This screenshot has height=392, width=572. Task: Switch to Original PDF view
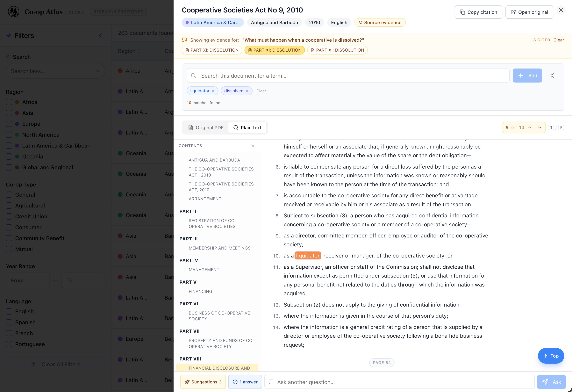click(206, 127)
